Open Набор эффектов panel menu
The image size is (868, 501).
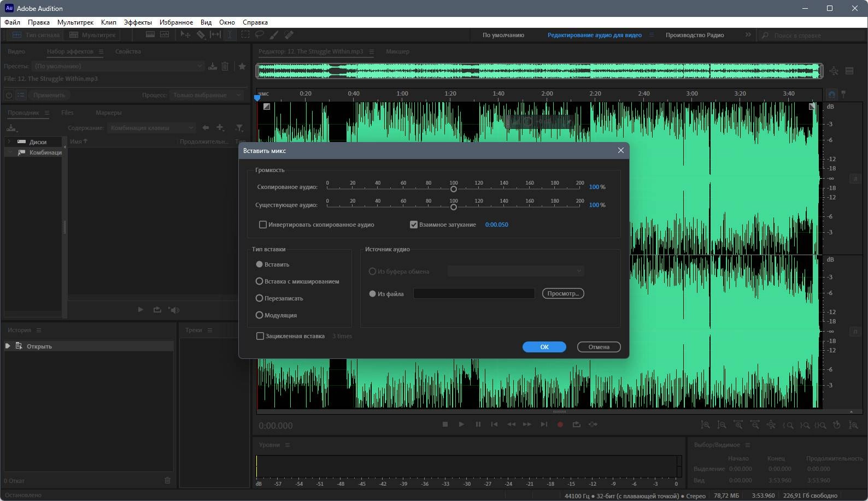coord(101,51)
